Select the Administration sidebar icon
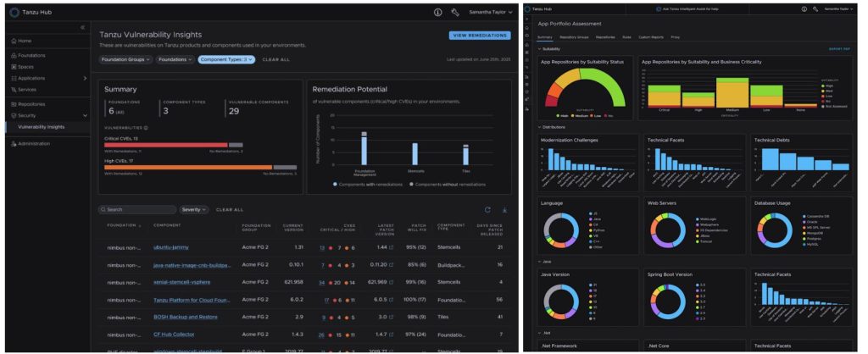 coord(14,144)
